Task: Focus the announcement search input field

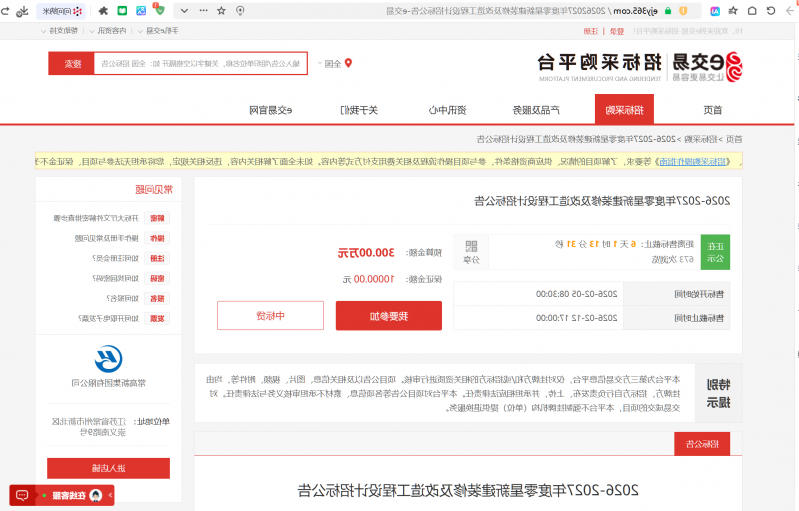Action: point(201,64)
